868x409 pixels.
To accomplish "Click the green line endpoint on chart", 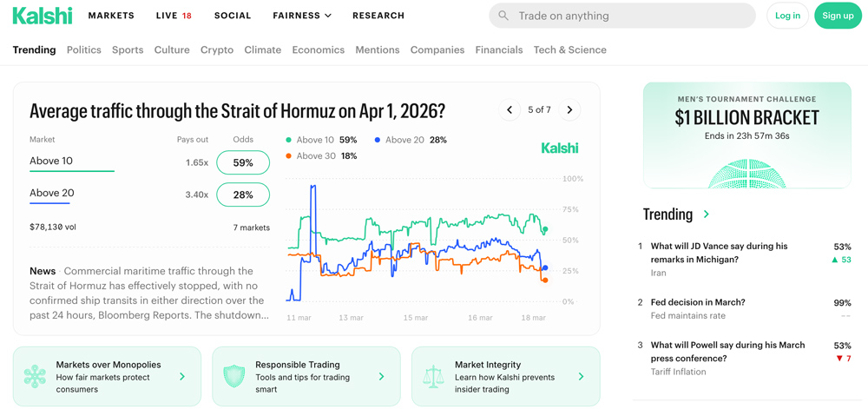I will click(545, 229).
